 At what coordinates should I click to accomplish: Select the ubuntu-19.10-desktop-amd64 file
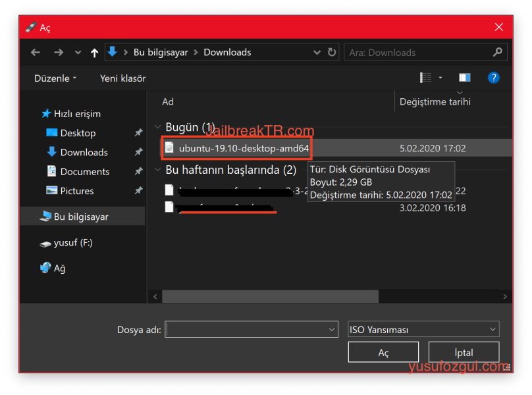click(x=243, y=148)
